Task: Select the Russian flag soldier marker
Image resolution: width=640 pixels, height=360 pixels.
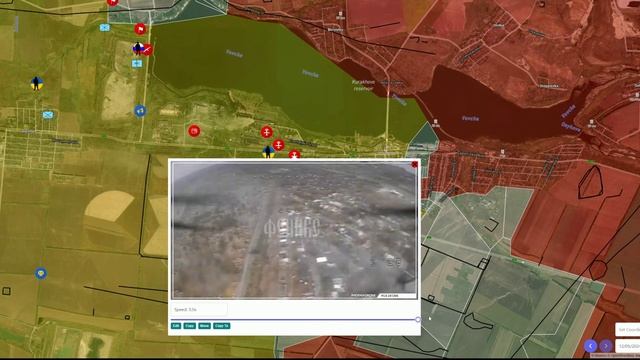Action: 138,49
